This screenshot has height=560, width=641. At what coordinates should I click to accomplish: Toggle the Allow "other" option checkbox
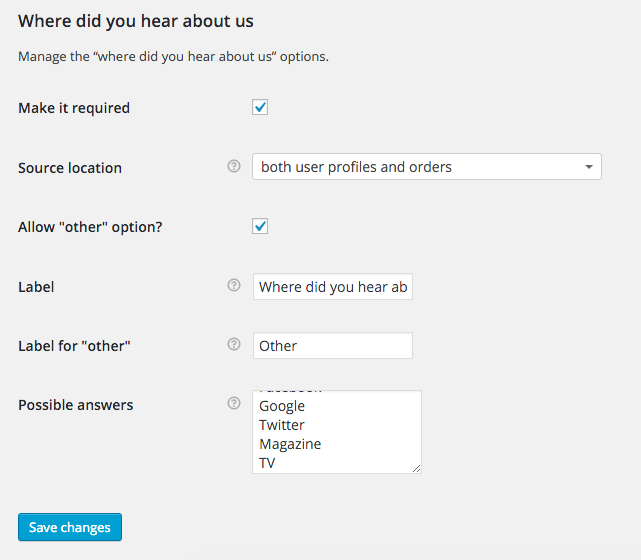click(x=260, y=226)
